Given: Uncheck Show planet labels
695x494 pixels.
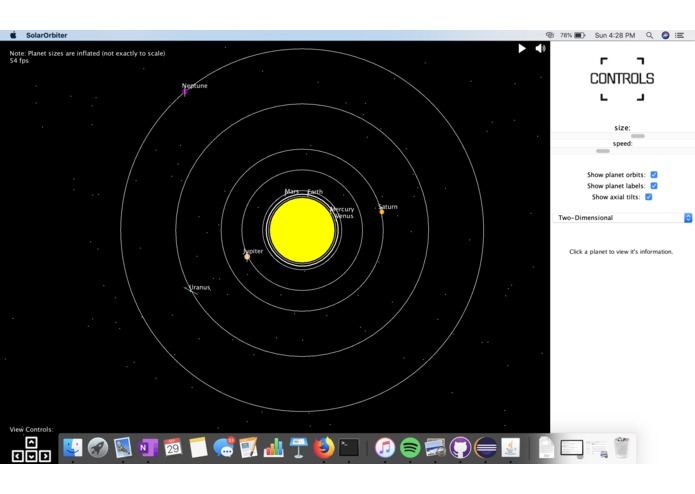Looking at the screenshot, I should 654,186.
